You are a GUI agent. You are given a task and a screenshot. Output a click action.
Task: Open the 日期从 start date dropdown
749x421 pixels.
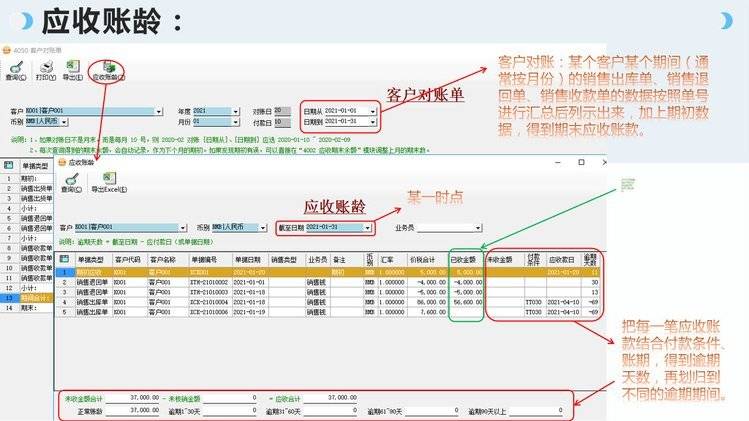click(x=375, y=110)
